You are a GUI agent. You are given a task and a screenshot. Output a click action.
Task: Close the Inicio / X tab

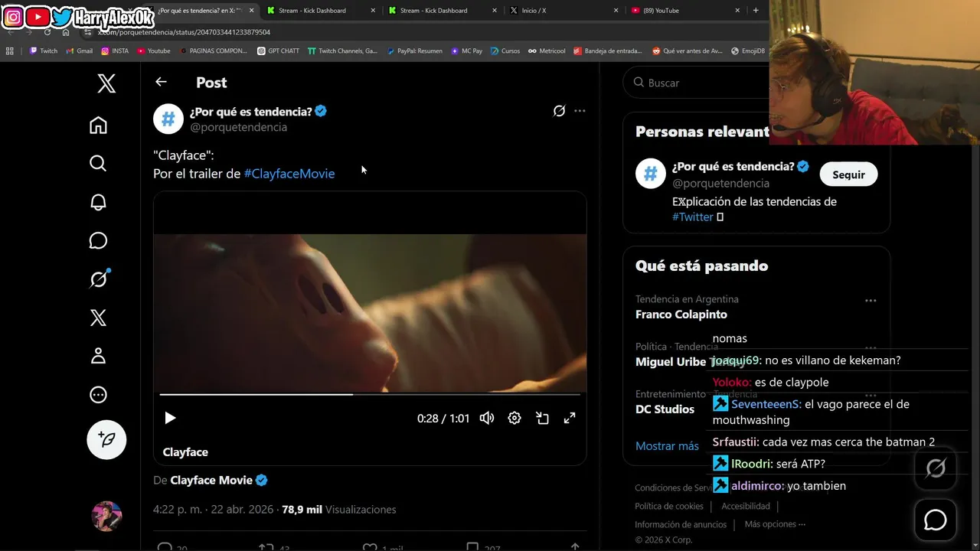pyautogui.click(x=616, y=11)
